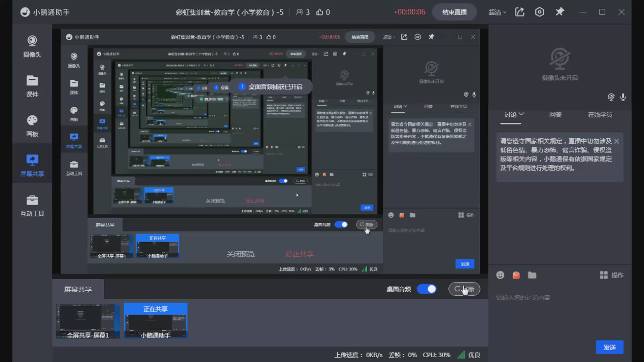Click the 小鹅通助手 logo icon

25,12
